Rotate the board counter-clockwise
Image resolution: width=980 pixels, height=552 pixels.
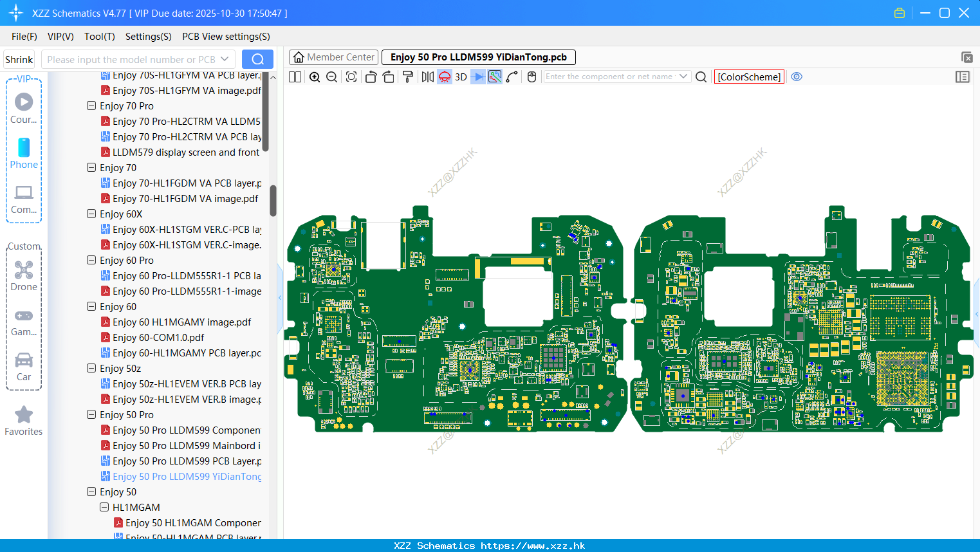[x=371, y=77]
